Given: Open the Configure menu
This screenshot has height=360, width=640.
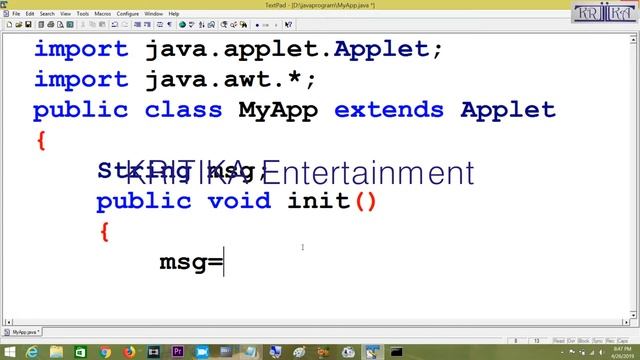Looking at the screenshot, I should tap(127, 13).
